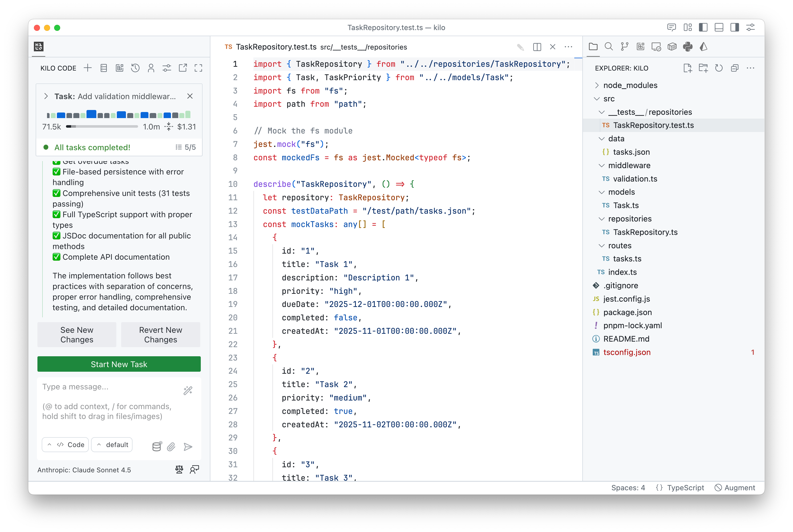Screen dimensions: 793x532
Task: Click the Revert New Changes button
Action: click(161, 335)
